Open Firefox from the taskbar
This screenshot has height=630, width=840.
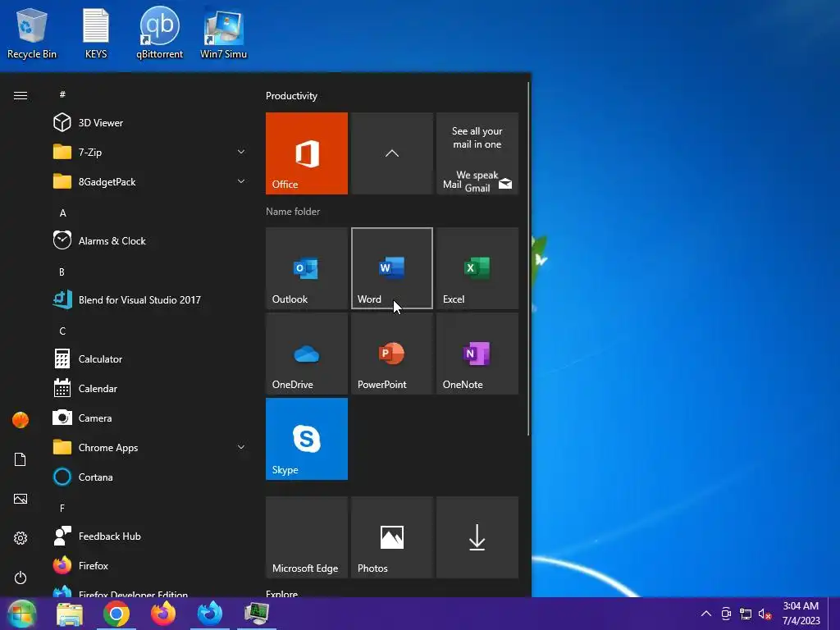click(x=163, y=614)
